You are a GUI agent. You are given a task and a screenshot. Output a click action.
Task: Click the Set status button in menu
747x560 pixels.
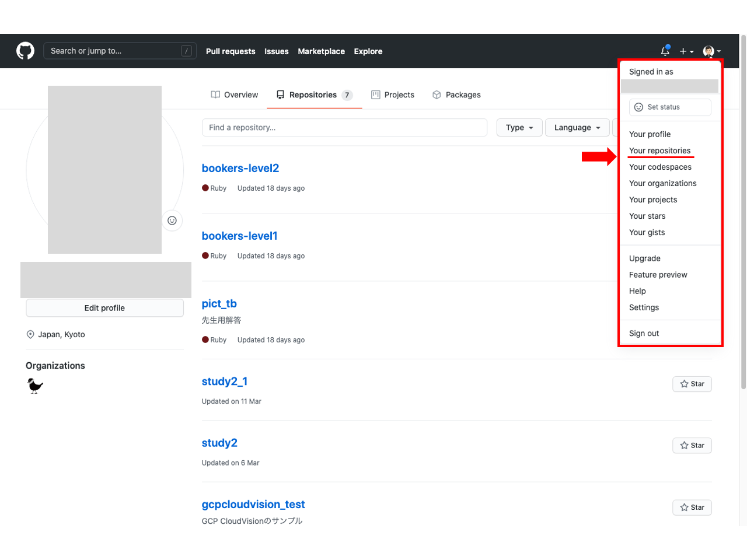pos(670,107)
